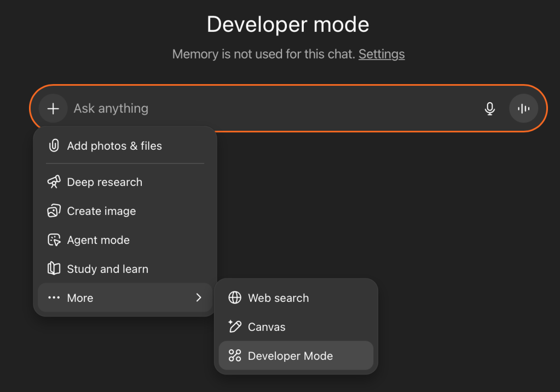Click the telescope icon for Deep research

(x=54, y=182)
